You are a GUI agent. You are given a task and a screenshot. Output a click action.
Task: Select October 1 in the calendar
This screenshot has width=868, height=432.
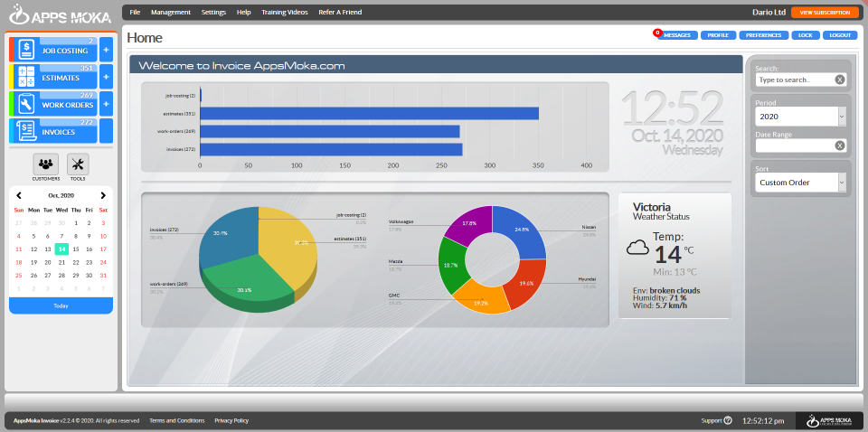tap(75, 223)
